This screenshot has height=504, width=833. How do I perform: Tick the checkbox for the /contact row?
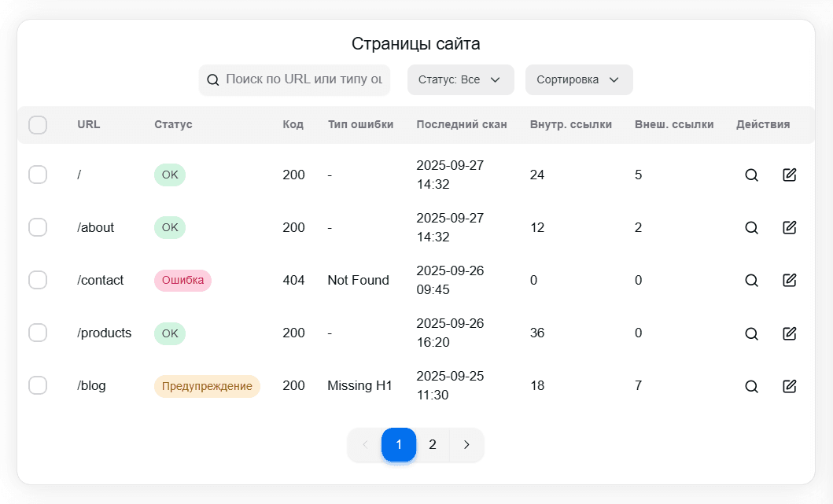[x=37, y=280]
